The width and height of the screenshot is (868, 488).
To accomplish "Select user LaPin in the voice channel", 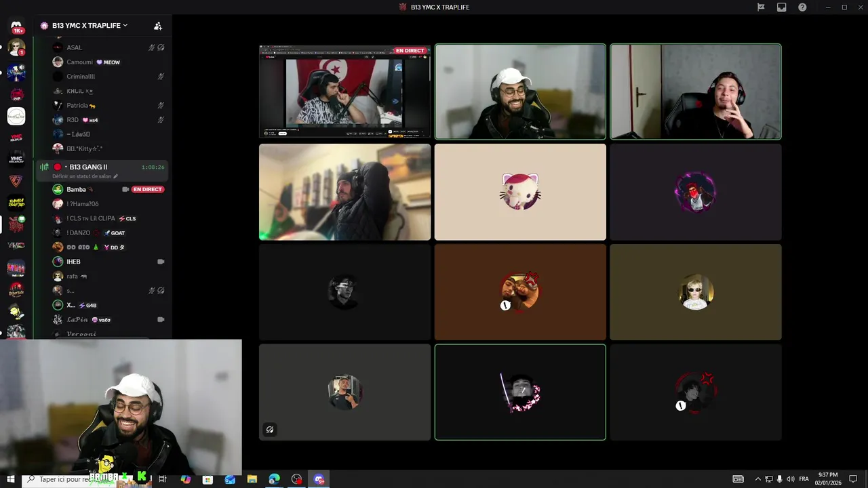I will click(77, 319).
